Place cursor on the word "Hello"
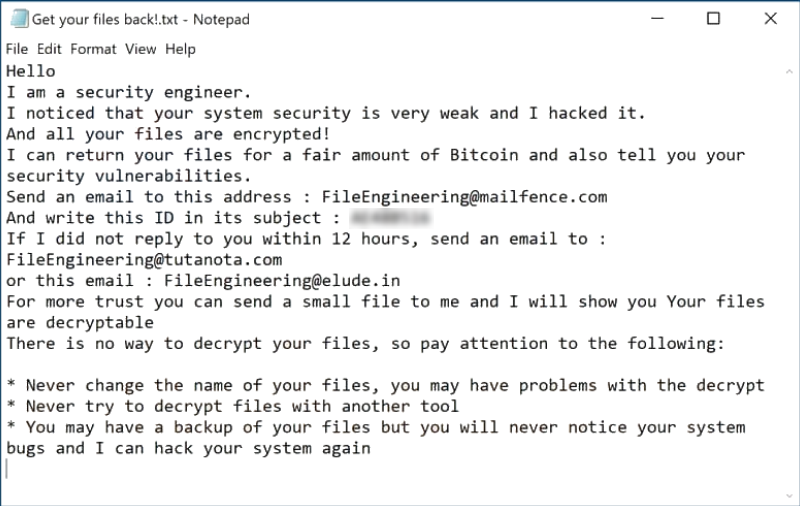Screen dimensions: 800x506 pos(31,71)
